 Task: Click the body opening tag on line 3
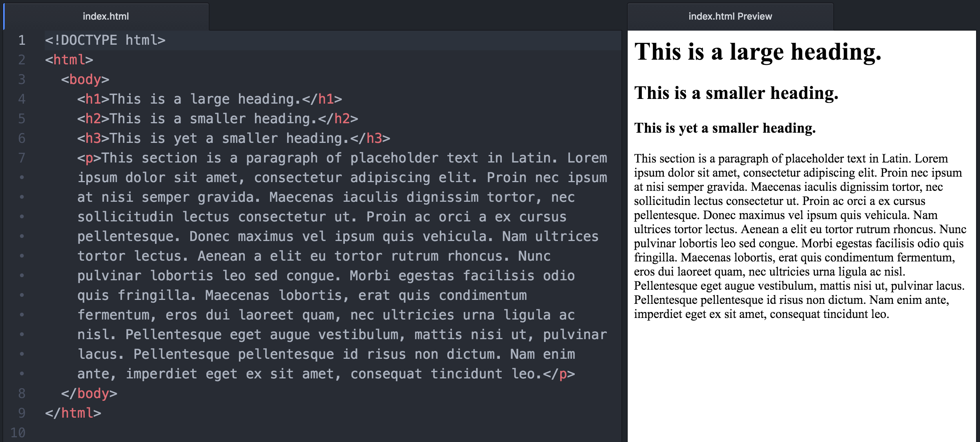click(x=84, y=79)
